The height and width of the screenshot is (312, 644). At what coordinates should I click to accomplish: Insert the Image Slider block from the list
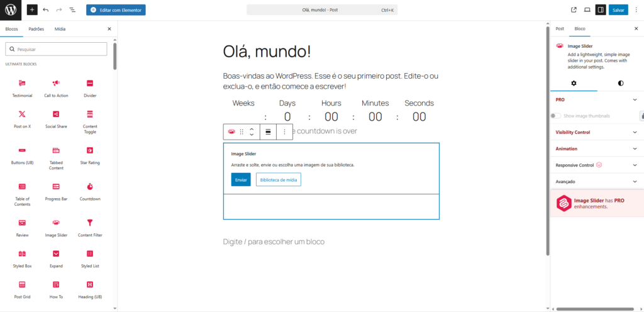[56, 228]
